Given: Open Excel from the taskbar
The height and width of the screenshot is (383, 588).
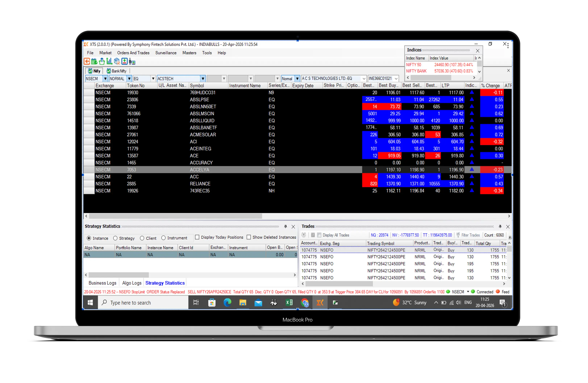Looking at the screenshot, I should [x=289, y=302].
